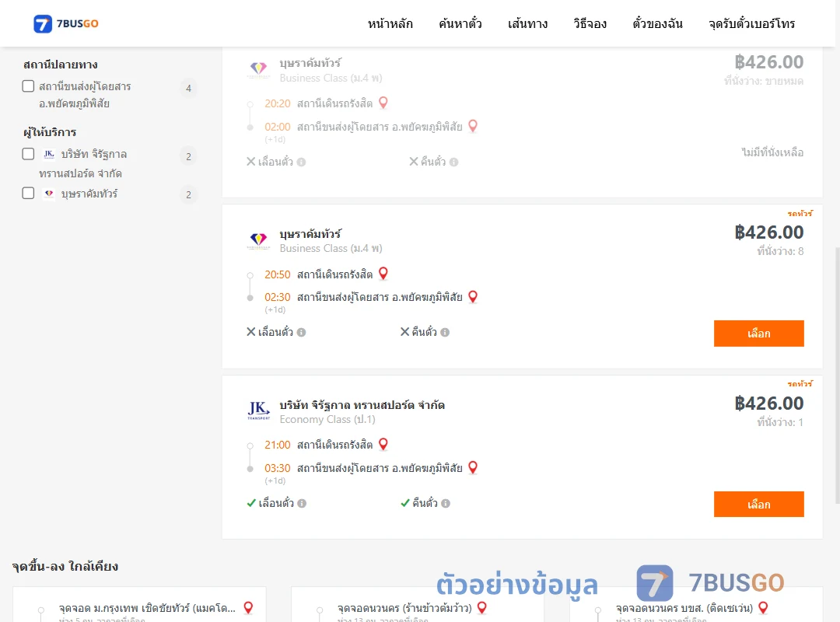Show คืนตั๋ว info on 20:20 trip
840x622 pixels.
453,162
